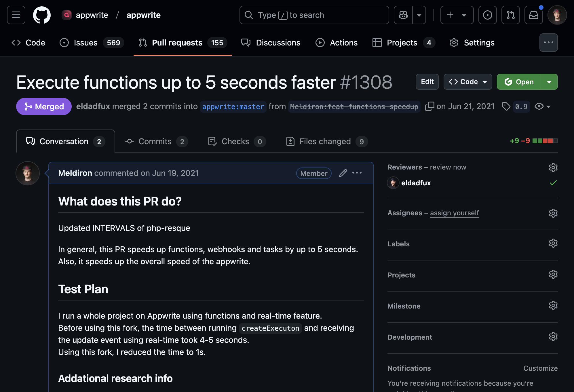Open eldadfux profile link in merge line
Viewport: 574px width, 392px height.
93,106
